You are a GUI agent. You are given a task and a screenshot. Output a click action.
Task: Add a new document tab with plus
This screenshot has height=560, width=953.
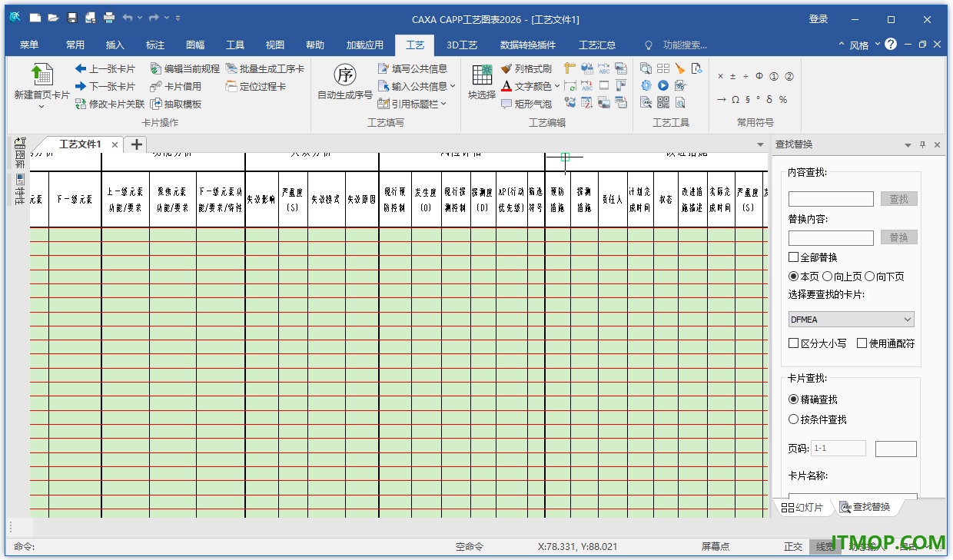pos(135,144)
